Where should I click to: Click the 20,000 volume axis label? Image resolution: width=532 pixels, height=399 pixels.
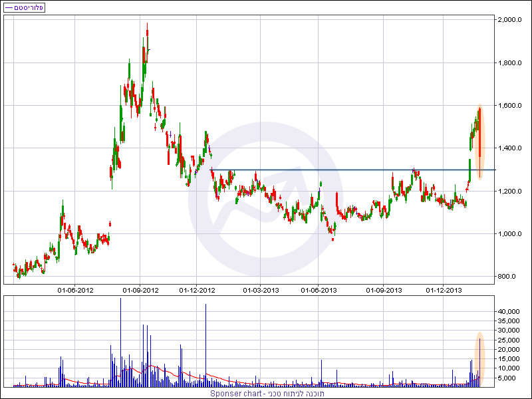(x=509, y=350)
